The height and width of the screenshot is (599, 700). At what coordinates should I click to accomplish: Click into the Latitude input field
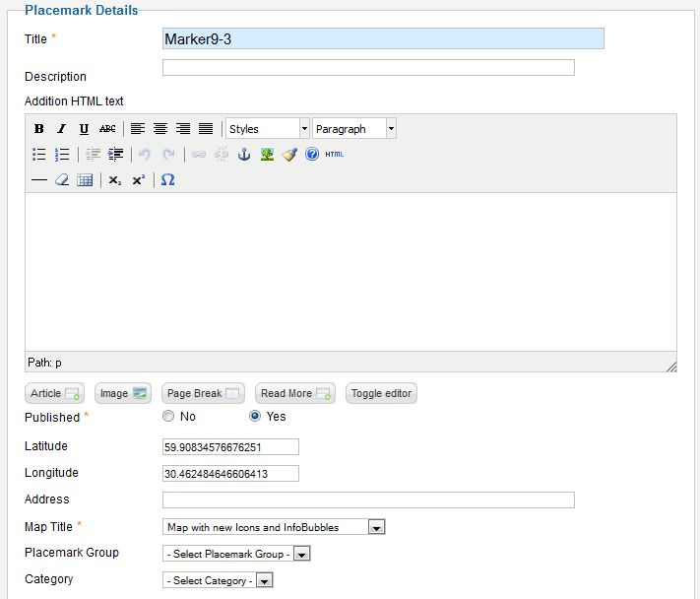point(230,447)
